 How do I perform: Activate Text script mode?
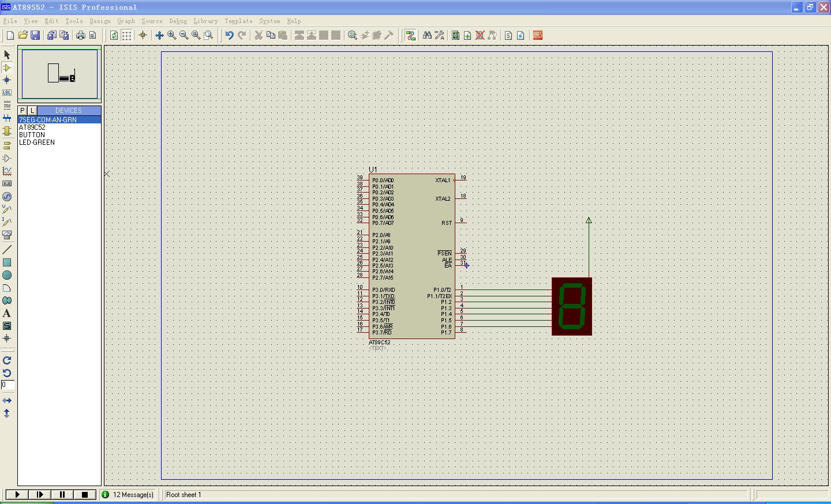pyautogui.click(x=7, y=105)
